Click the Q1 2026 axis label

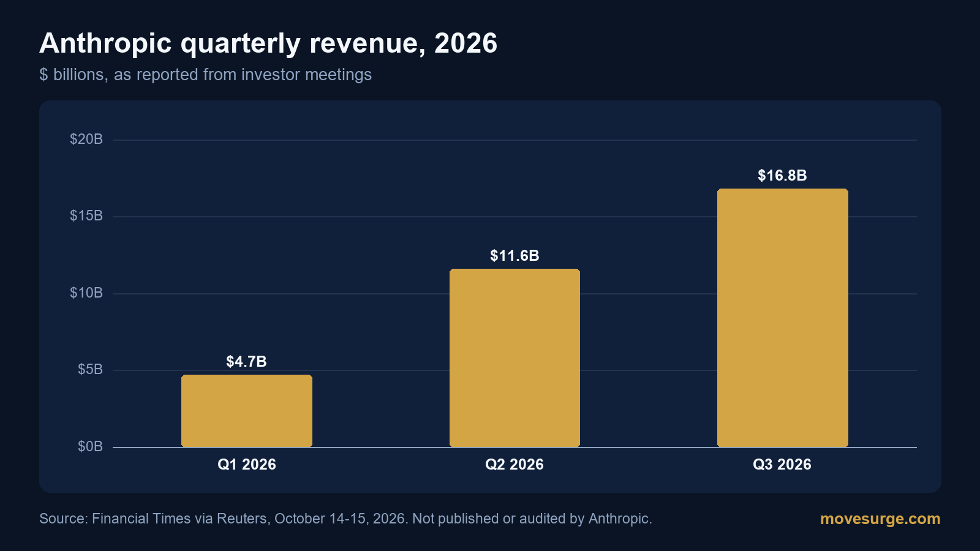(247, 465)
